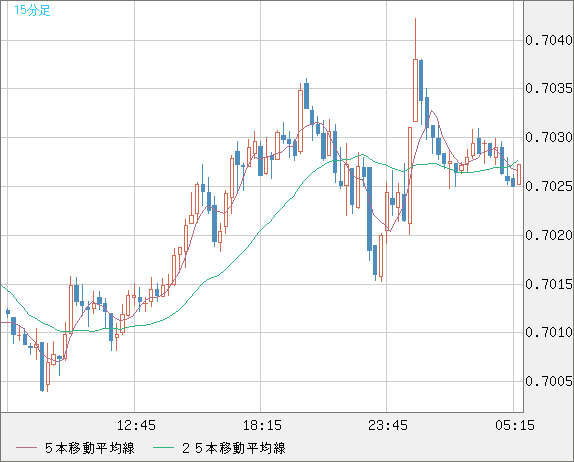
Task: Click the lowest blue candle near 0.7005
Action: 42,366
